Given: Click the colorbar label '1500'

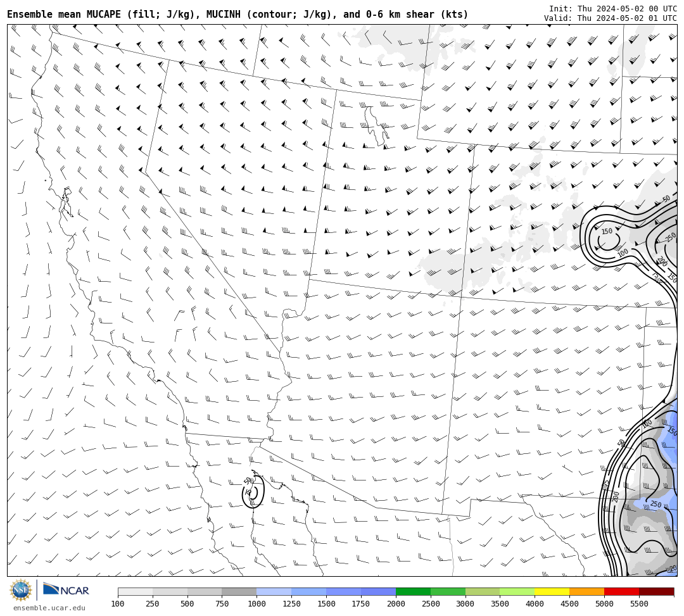Looking at the screenshot, I should 326,604.
